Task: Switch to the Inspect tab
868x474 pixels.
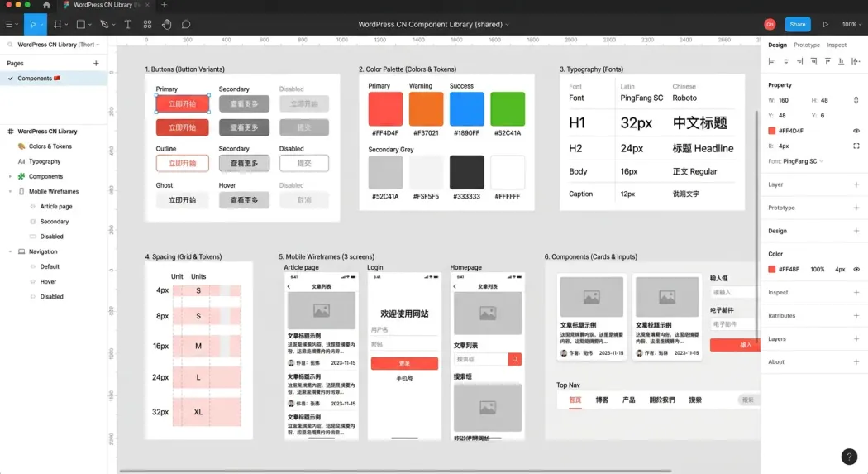Action: 837,45
